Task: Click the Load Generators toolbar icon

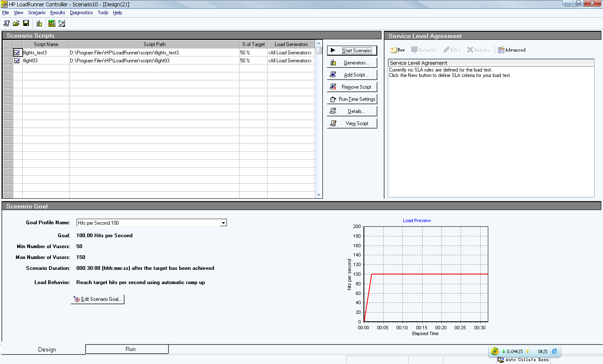Action: [x=39, y=23]
